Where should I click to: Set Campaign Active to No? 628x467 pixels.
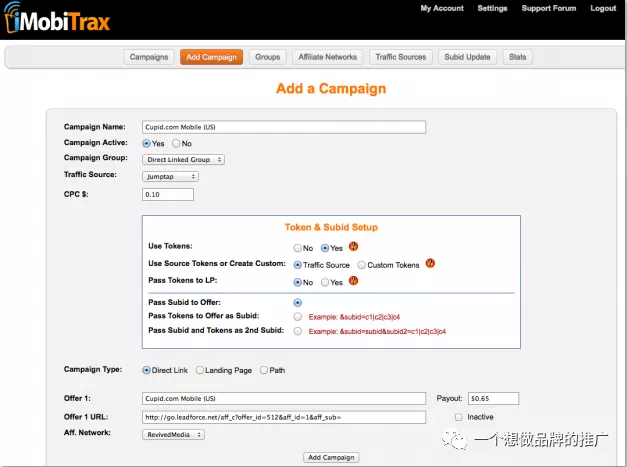coord(176,143)
